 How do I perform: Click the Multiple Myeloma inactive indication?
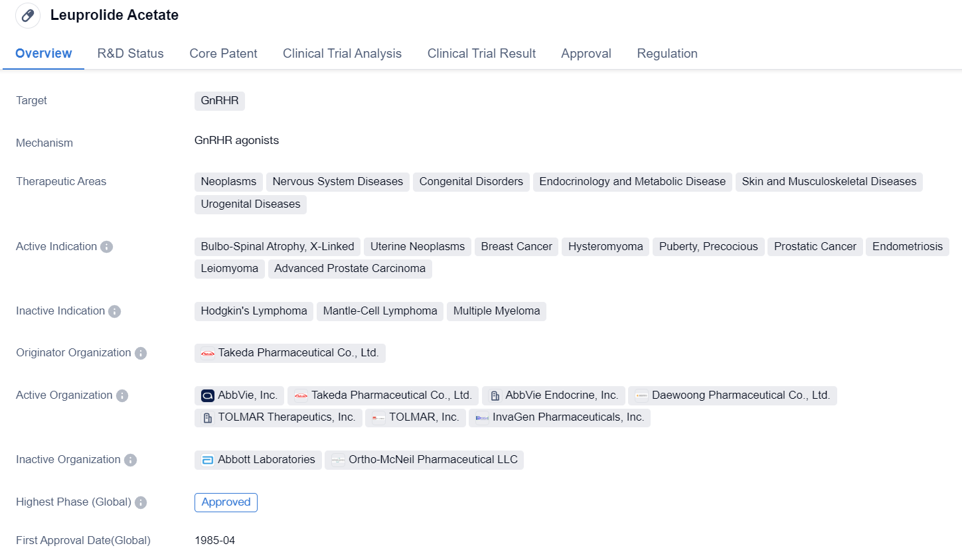496,311
